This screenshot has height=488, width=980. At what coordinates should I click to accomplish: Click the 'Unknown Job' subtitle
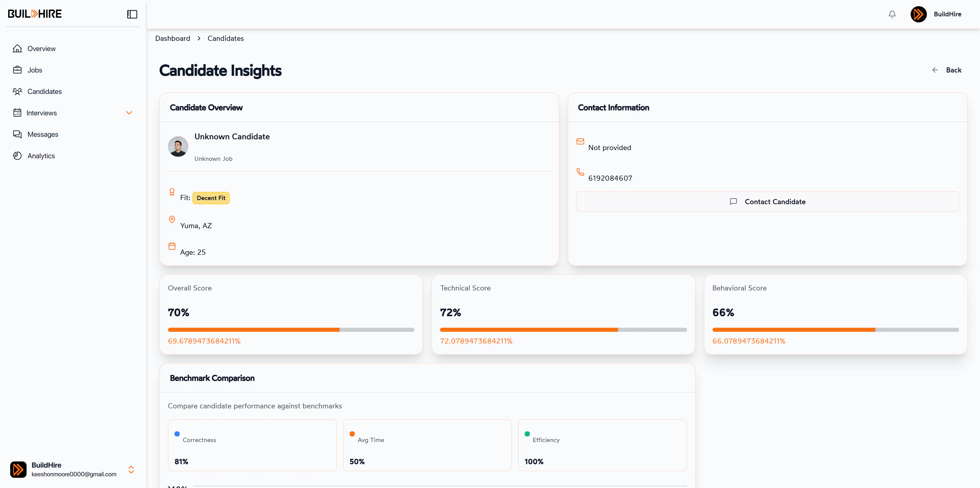(x=213, y=158)
